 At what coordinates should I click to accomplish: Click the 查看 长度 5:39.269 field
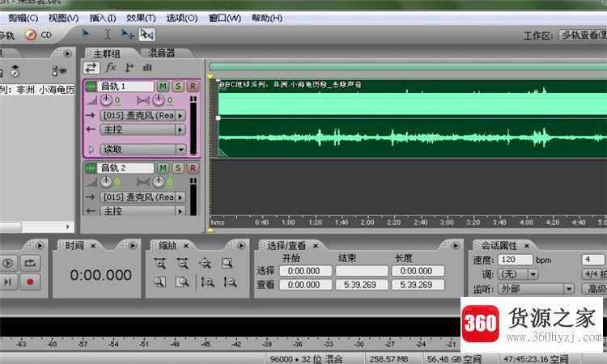coord(418,285)
